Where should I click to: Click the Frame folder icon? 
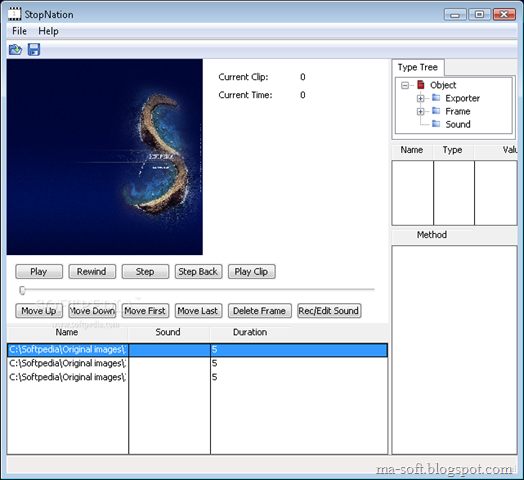[x=436, y=111]
